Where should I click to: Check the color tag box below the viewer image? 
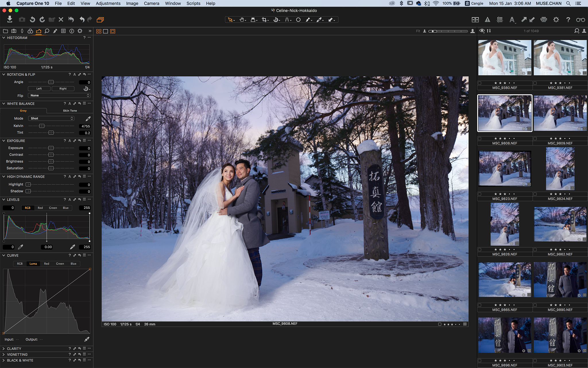(x=440, y=324)
